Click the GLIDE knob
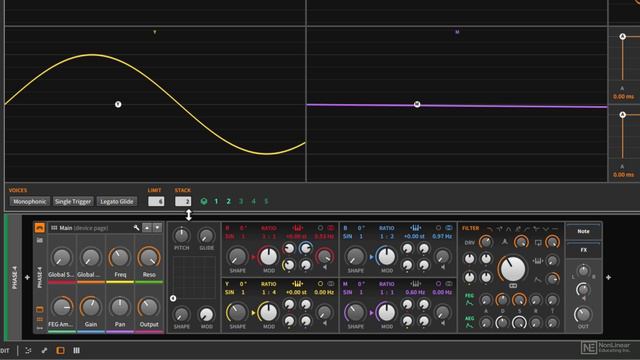The height and width of the screenshot is (360, 640). 207,236
